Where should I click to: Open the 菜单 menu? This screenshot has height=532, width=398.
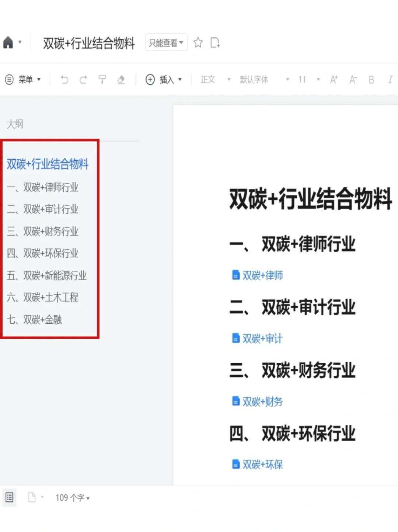pyautogui.click(x=23, y=79)
